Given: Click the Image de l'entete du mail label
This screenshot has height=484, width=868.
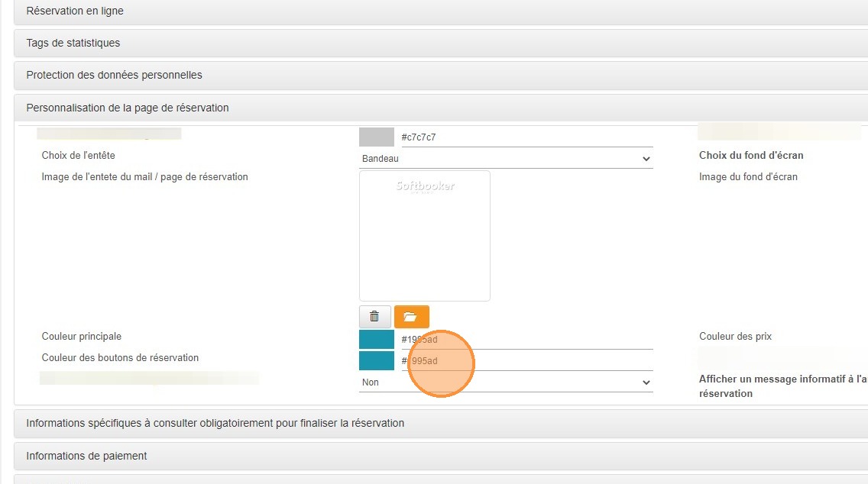Looking at the screenshot, I should 144,177.
